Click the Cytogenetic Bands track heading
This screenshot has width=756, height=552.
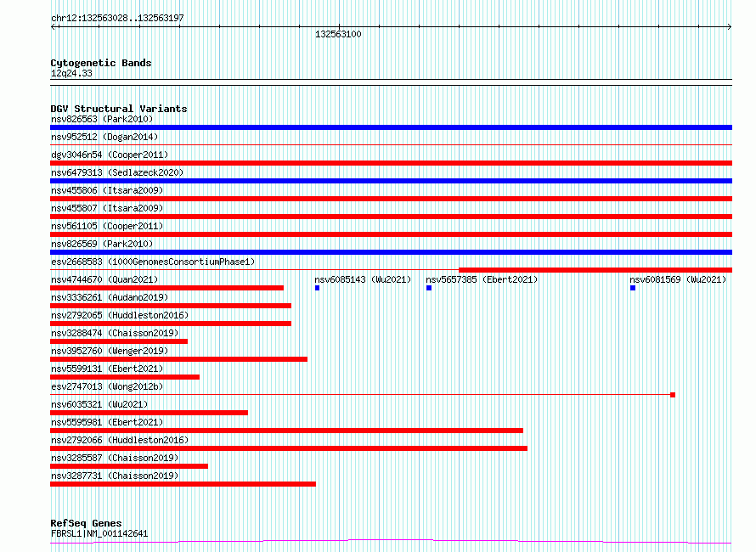tap(101, 63)
